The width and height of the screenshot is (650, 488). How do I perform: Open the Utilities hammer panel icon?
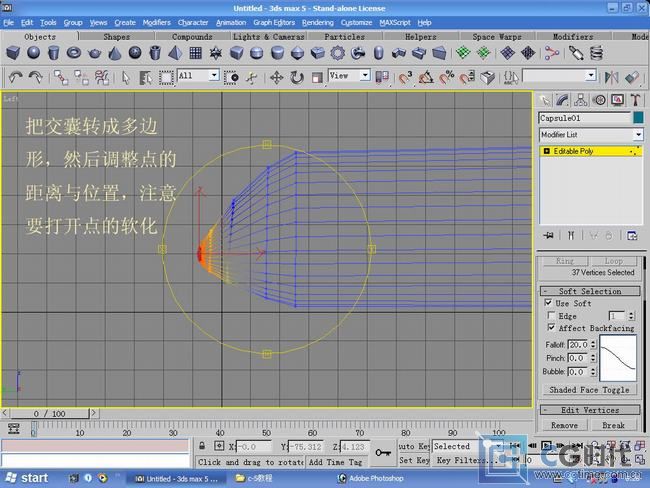click(x=635, y=100)
